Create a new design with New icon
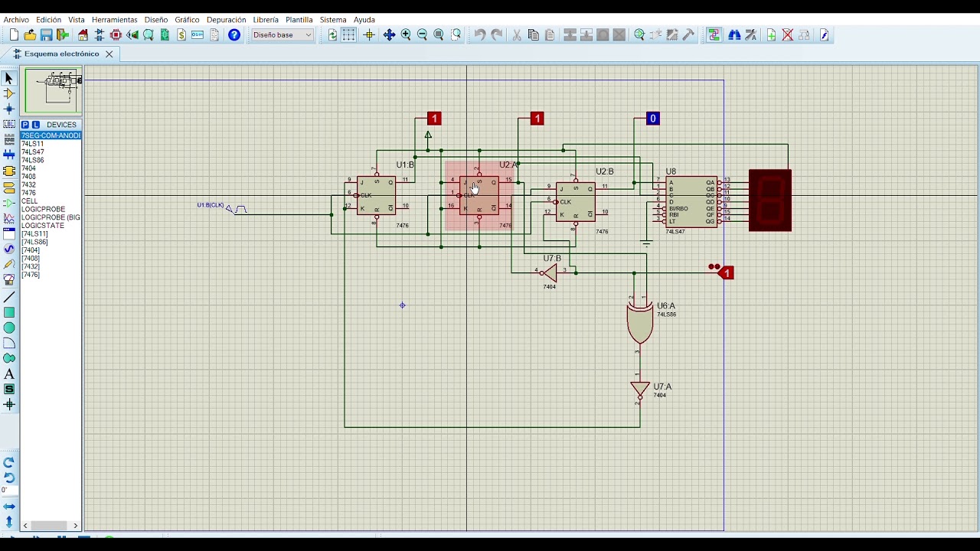 [x=14, y=34]
